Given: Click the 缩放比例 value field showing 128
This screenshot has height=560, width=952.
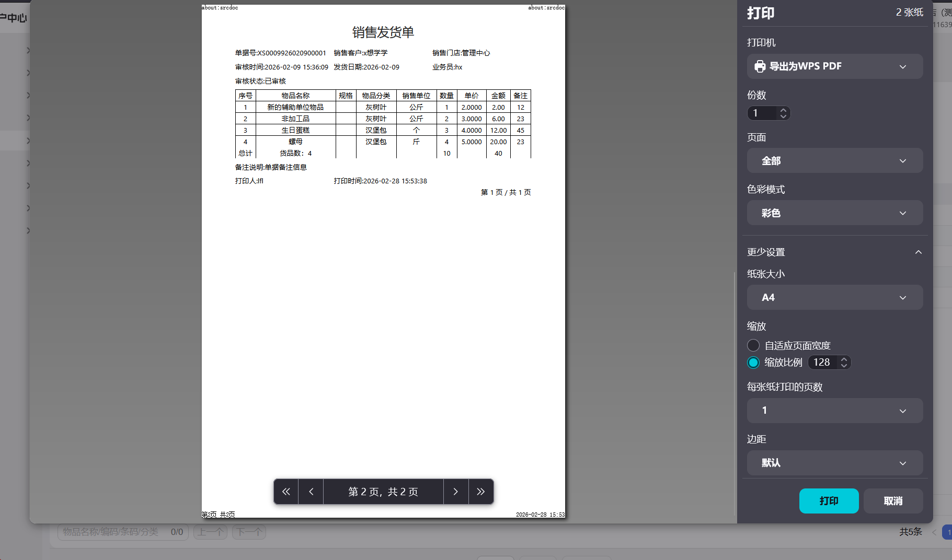Looking at the screenshot, I should pos(829,362).
